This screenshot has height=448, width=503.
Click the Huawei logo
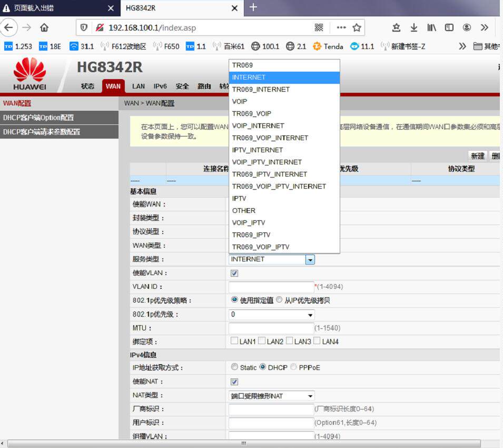pyautogui.click(x=30, y=74)
